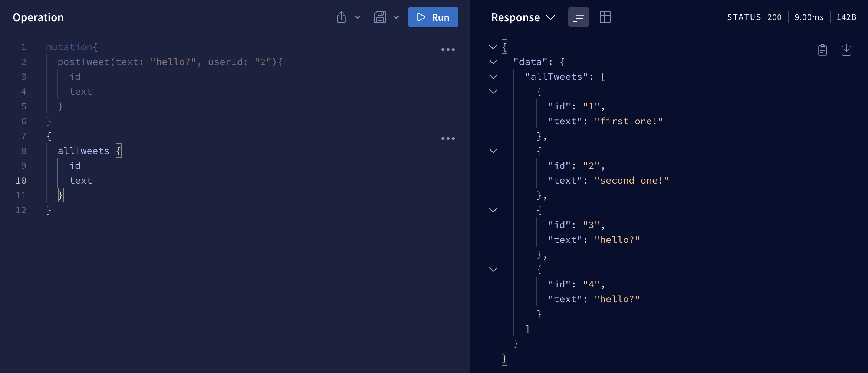Collapse the tweet object with id "1"

493,92
